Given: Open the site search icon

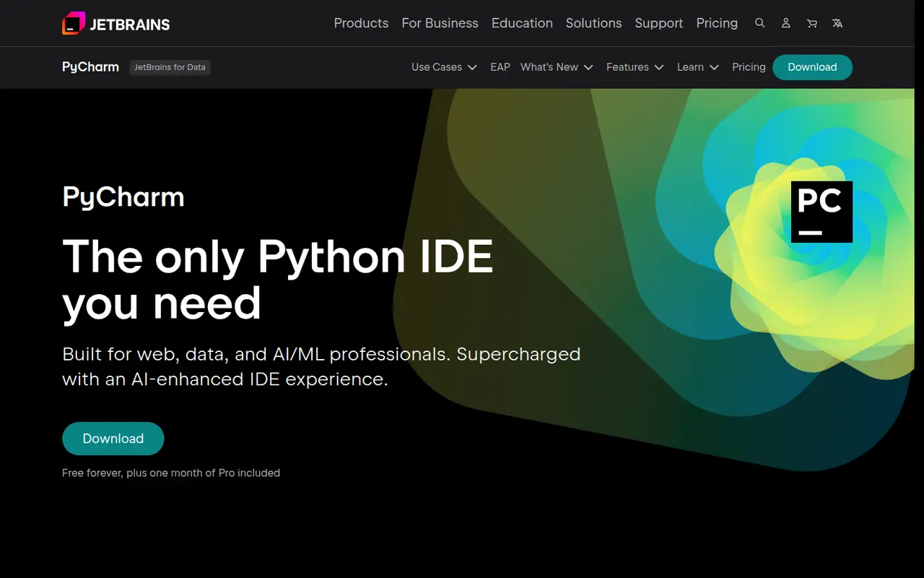Looking at the screenshot, I should (x=759, y=23).
